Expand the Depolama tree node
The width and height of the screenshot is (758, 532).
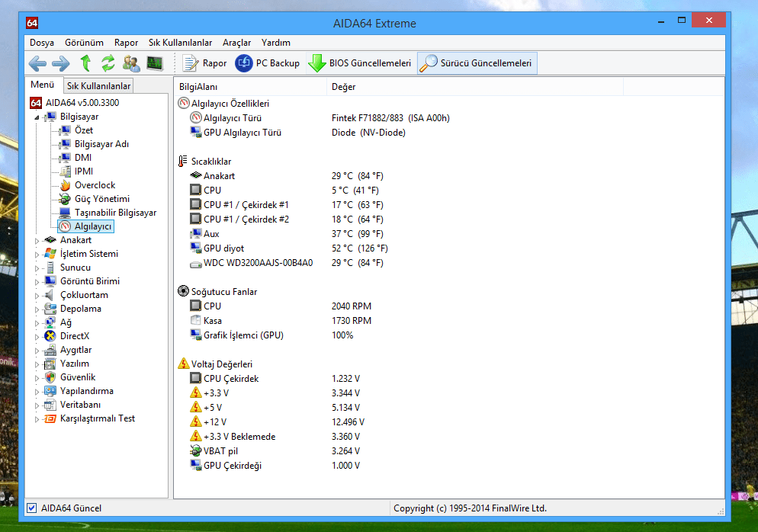coord(37,309)
